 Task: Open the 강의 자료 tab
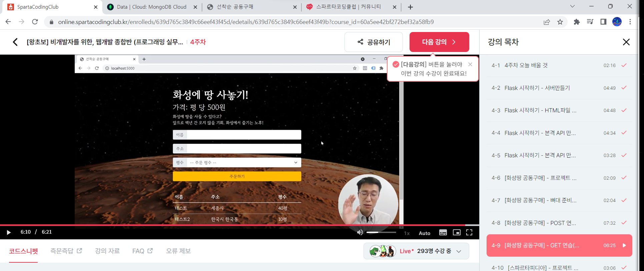pyautogui.click(x=107, y=251)
